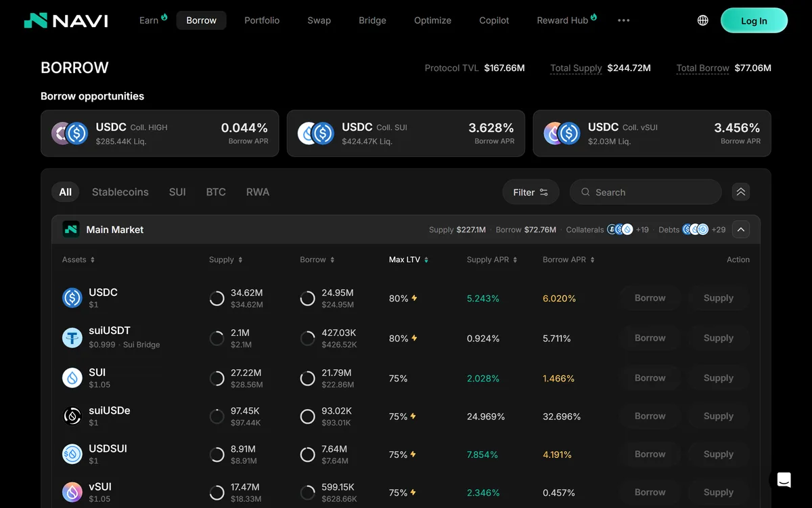
Task: Click the suiUSDT token icon
Action: click(x=72, y=338)
